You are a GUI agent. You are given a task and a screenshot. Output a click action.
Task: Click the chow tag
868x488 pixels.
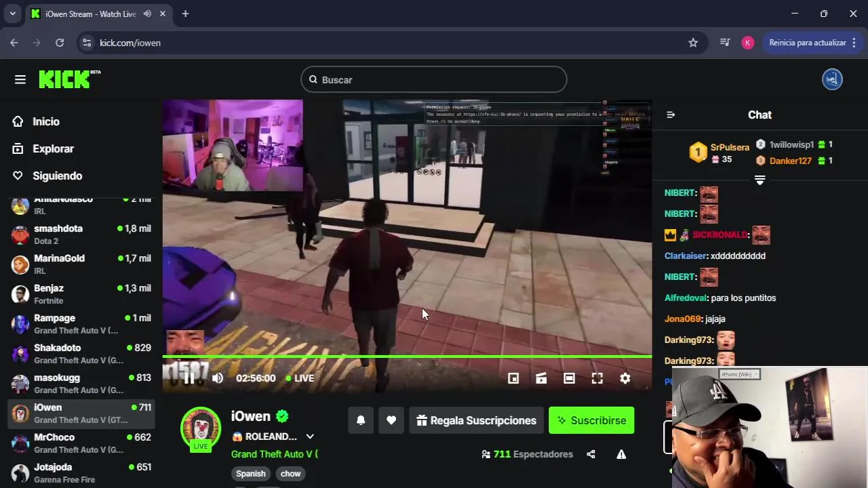click(x=290, y=474)
